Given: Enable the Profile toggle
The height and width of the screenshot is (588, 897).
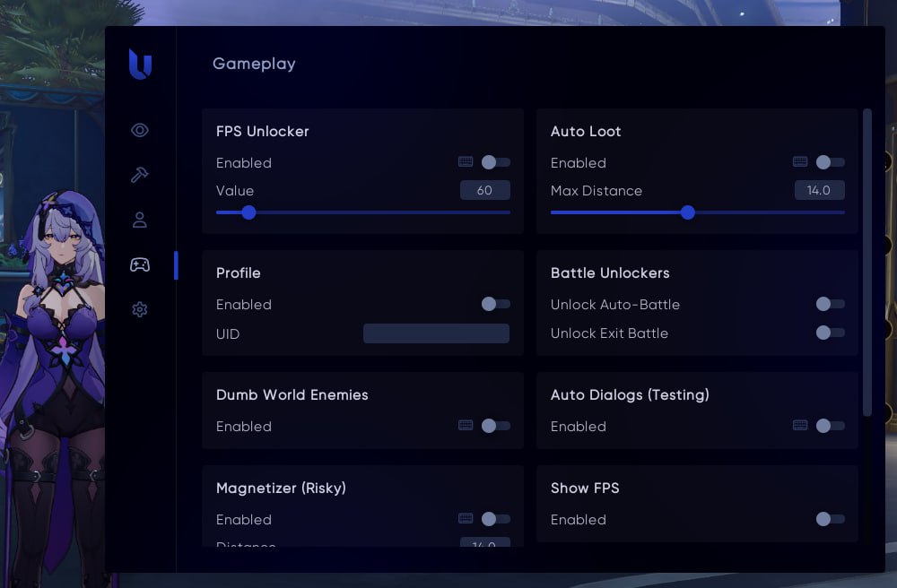Looking at the screenshot, I should [x=495, y=304].
